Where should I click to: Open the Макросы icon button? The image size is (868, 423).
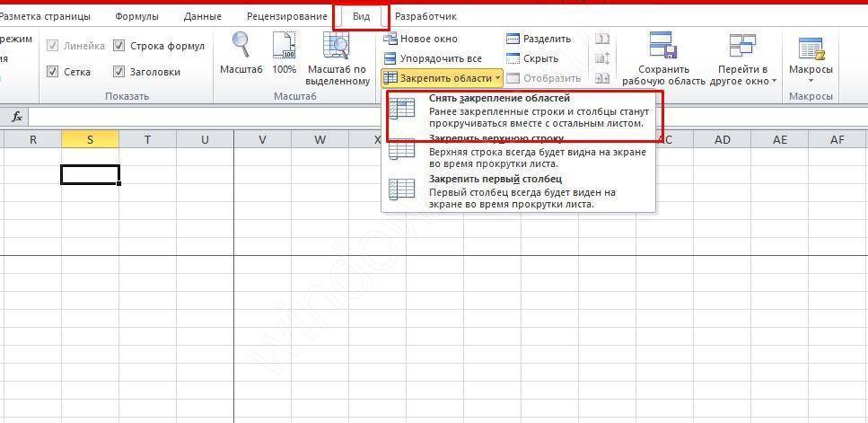811,49
